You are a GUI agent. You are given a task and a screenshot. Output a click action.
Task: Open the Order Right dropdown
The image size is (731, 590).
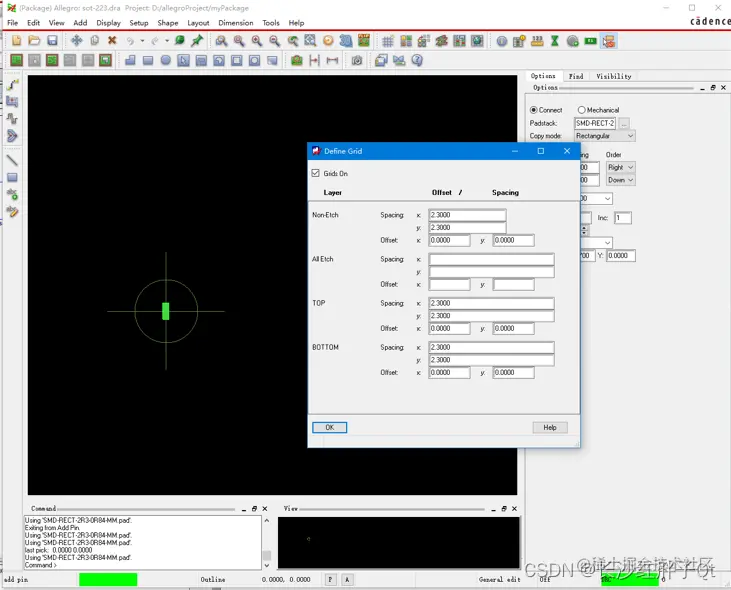(621, 167)
